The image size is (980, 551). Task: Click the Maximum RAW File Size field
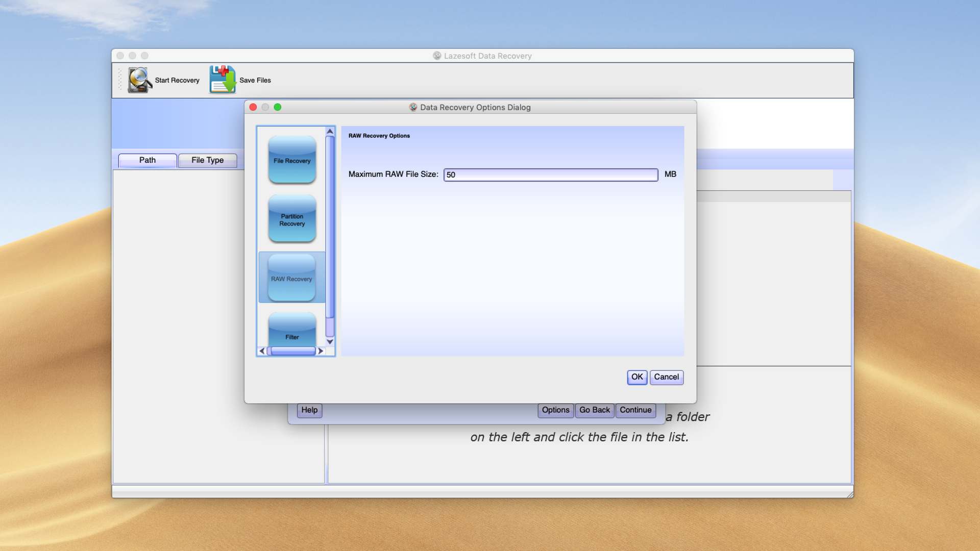point(551,174)
